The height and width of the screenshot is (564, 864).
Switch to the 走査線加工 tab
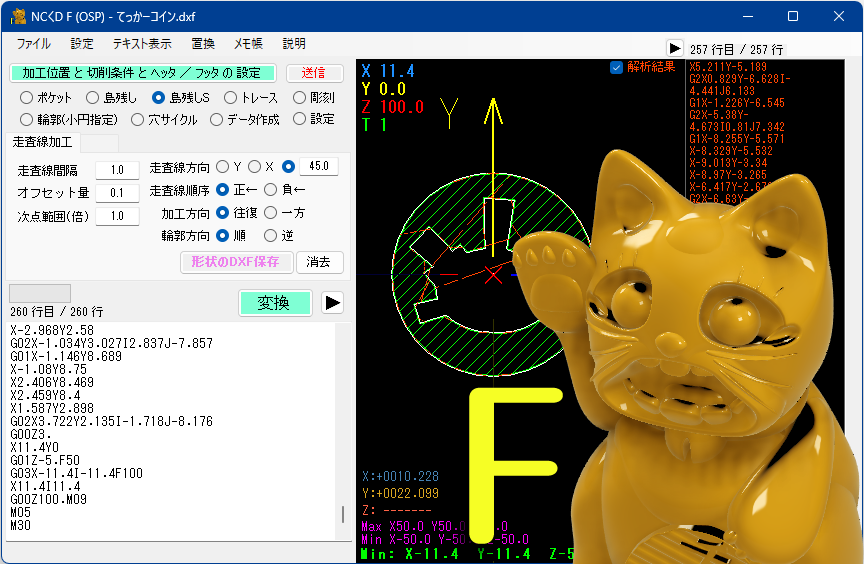pos(42,142)
